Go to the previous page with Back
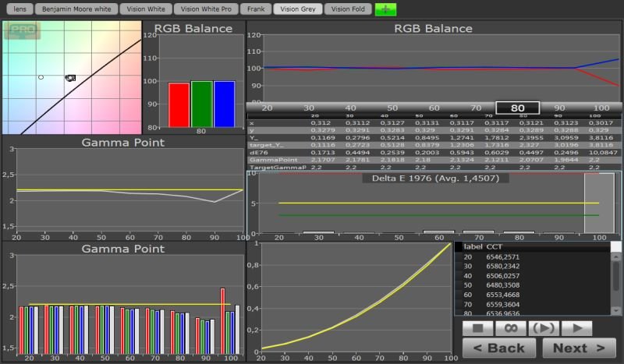Screen dimensions: 624x364 click(x=498, y=348)
